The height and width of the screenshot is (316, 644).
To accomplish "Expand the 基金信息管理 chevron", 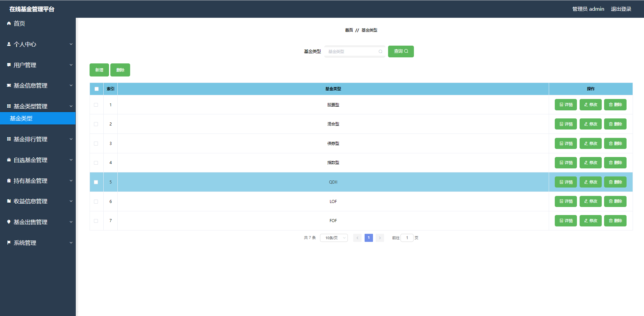I will 71,85.
